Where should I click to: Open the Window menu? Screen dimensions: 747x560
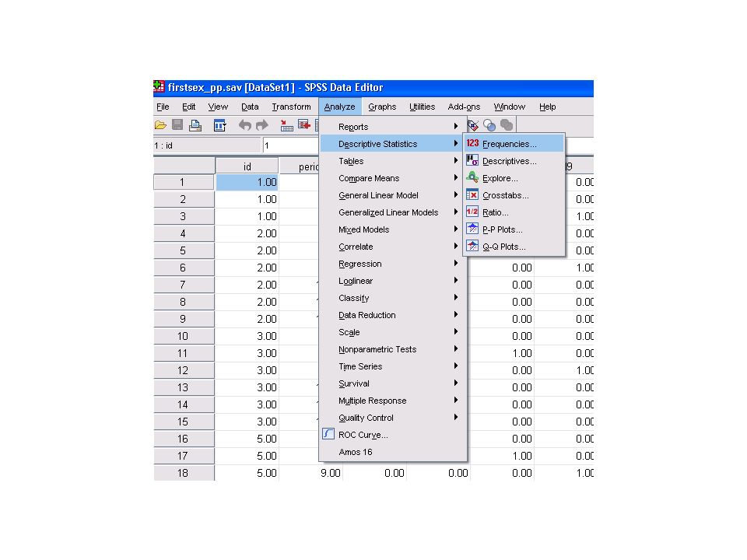point(509,107)
